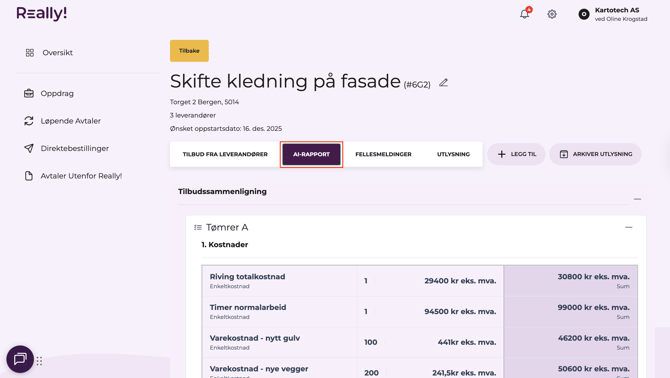
Task: Click the 94500 kr eks. mva. value
Action: click(460, 312)
